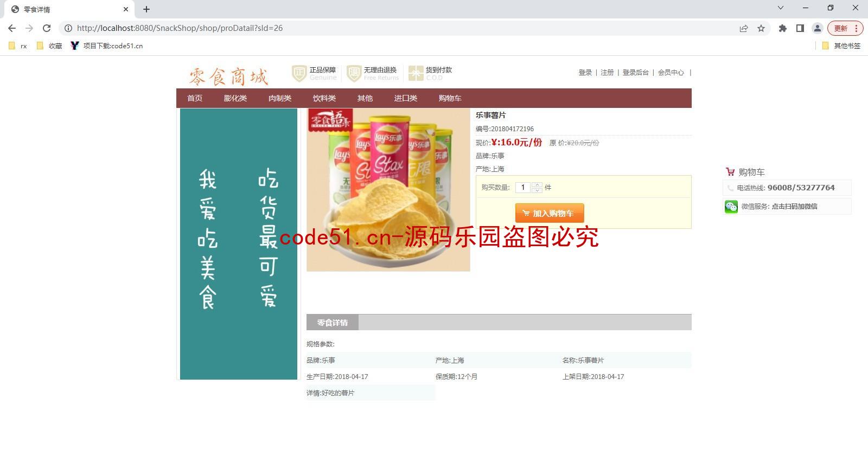
Task: Open the 其他 category
Action: pyautogui.click(x=365, y=98)
